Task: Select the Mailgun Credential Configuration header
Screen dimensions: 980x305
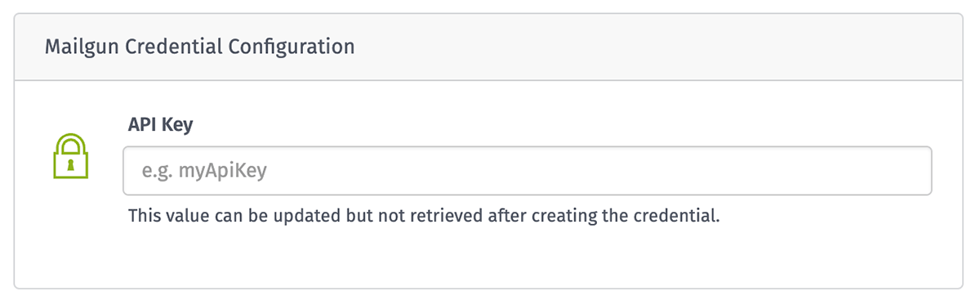Action: (488, 47)
